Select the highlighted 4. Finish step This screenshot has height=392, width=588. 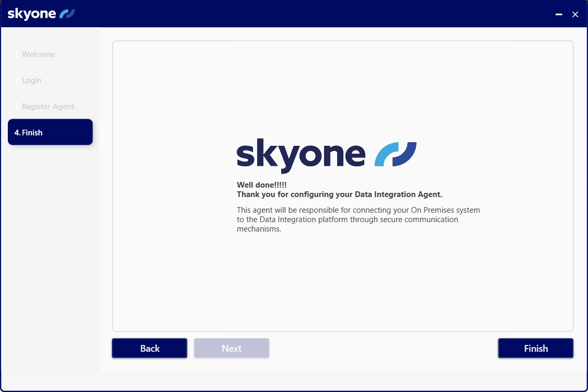50,132
